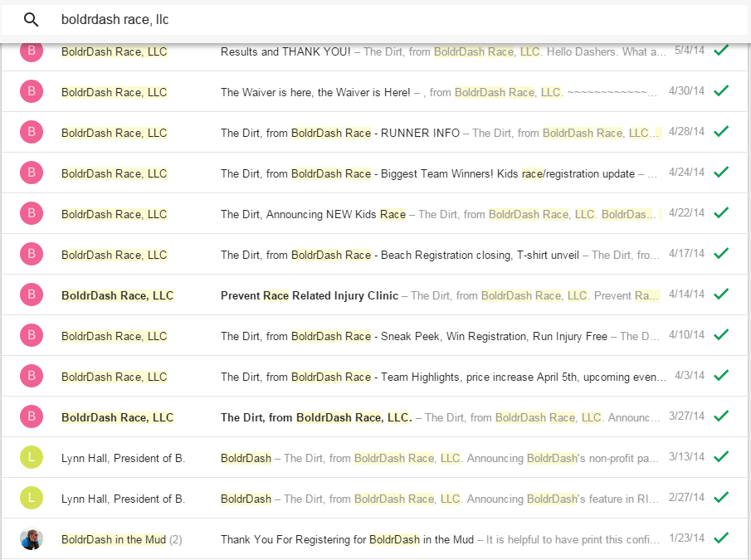
Task: Click the search field containing boldrdash race, llc
Action: click(373, 20)
